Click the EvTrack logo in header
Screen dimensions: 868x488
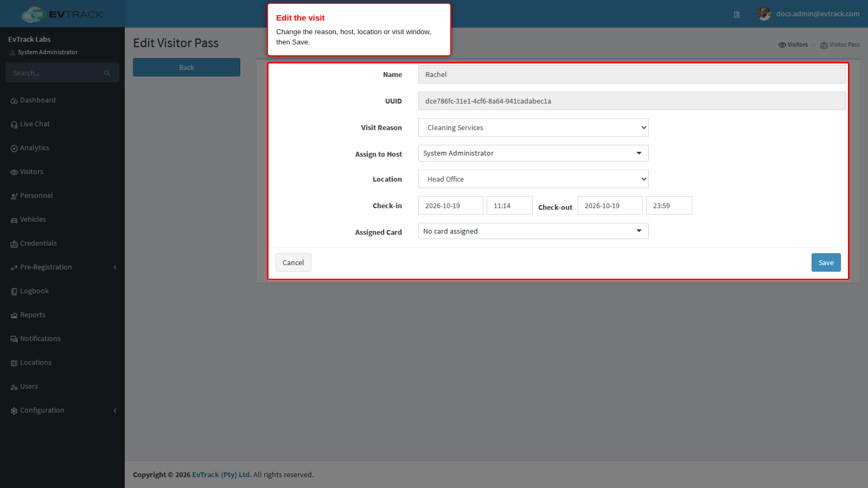point(62,14)
